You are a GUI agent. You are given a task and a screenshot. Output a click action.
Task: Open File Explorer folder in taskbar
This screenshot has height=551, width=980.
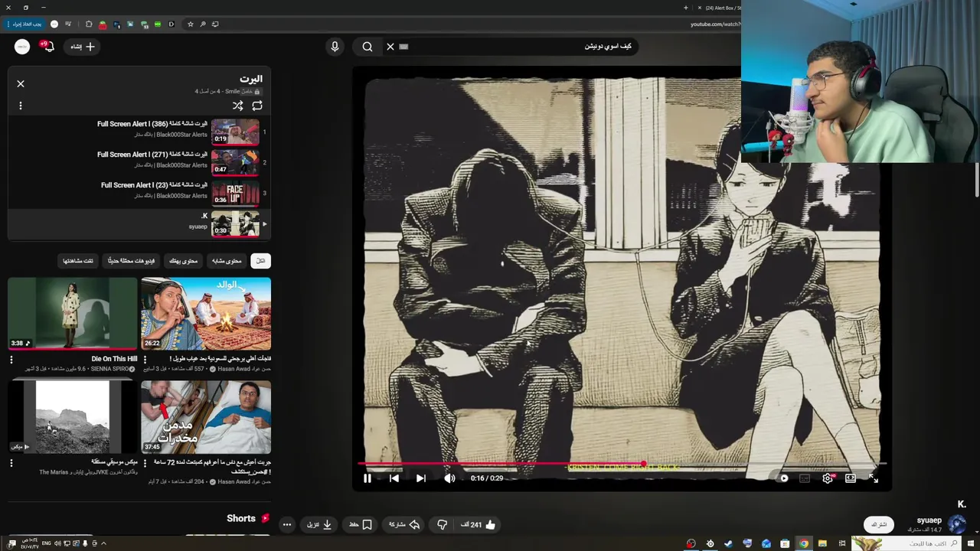(822, 543)
